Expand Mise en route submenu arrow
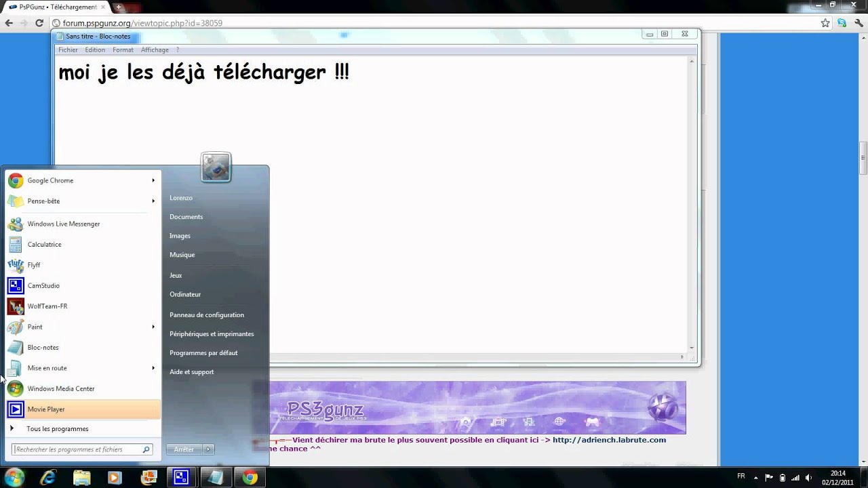 (153, 368)
